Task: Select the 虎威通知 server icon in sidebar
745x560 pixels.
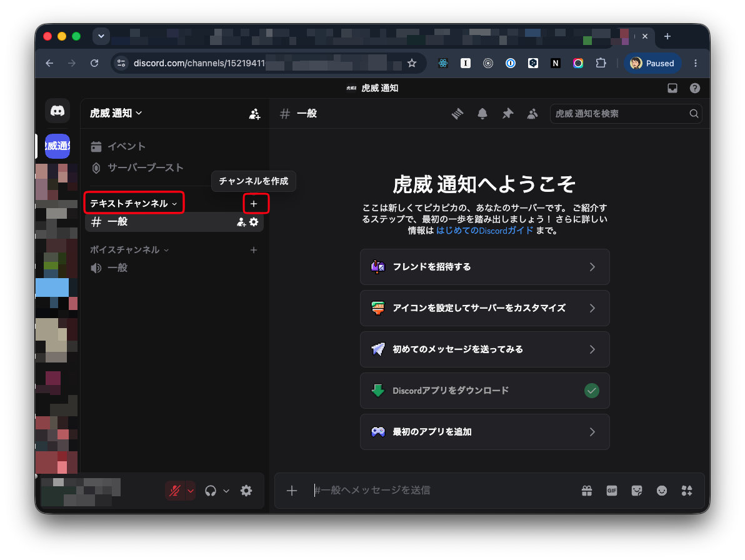Action: [57, 146]
